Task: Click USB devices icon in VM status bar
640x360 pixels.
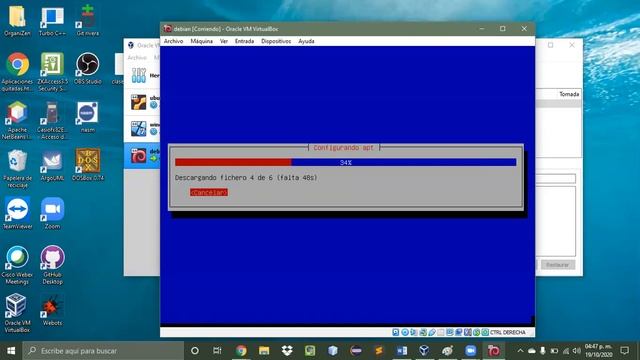Action: [431, 332]
